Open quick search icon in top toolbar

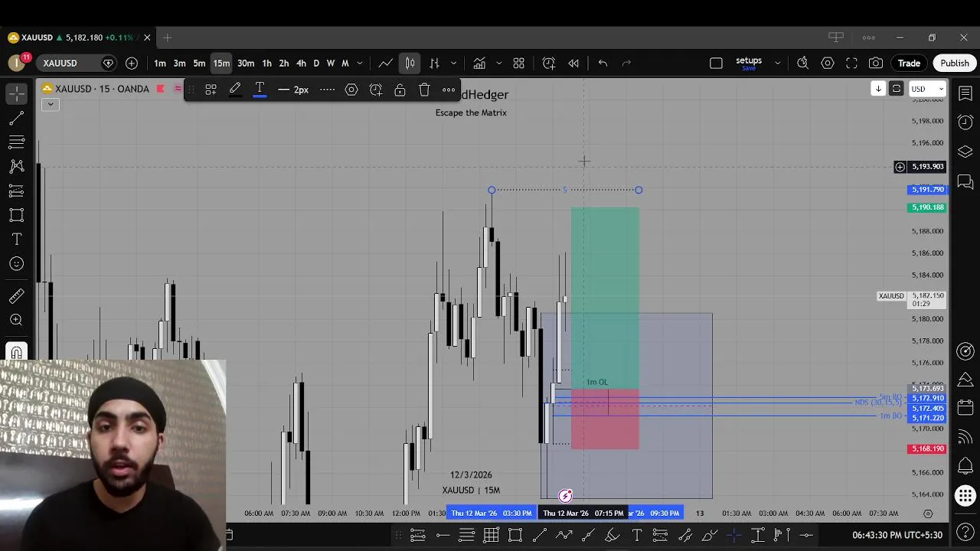pos(802,63)
